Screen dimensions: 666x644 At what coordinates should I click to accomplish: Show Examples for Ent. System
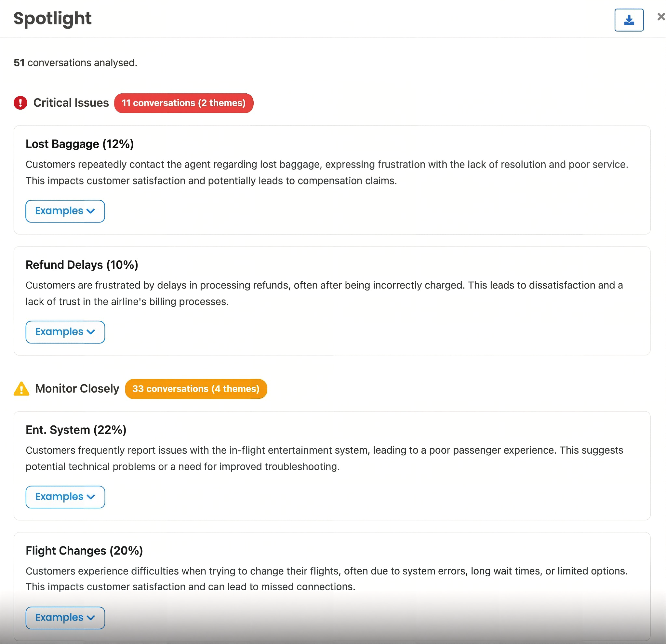tap(65, 497)
